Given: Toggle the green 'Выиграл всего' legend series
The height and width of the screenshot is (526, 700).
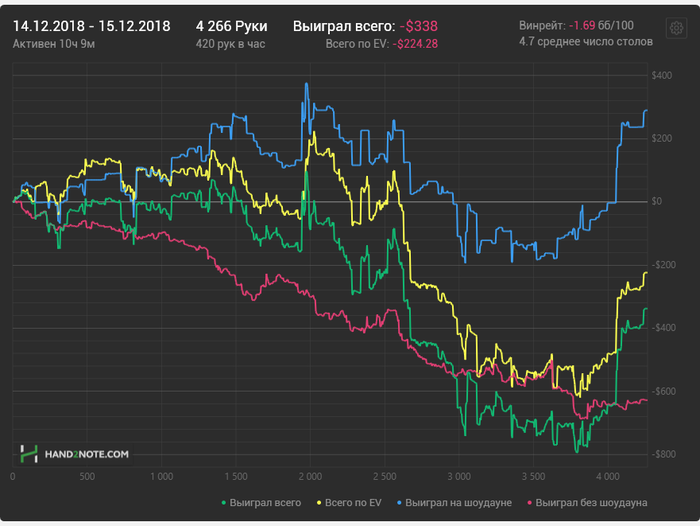Looking at the screenshot, I should click(262, 503).
